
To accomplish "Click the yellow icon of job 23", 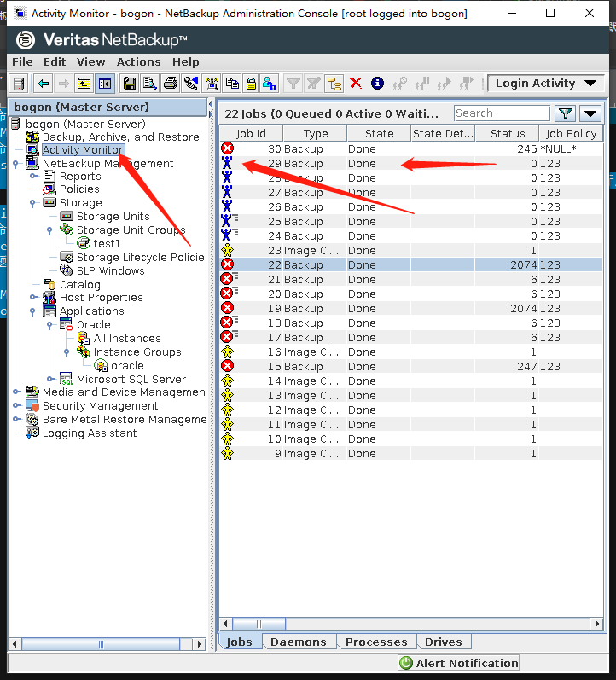I will click(227, 250).
